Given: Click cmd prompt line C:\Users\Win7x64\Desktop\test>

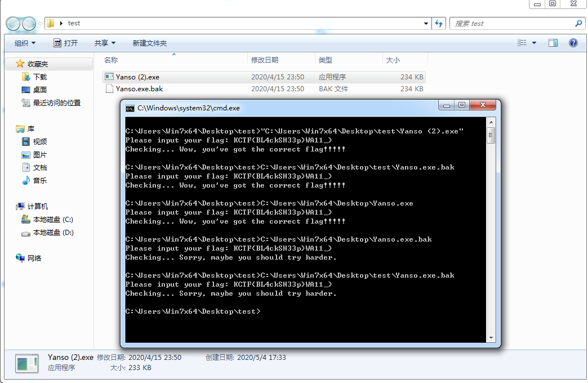Looking at the screenshot, I should [193, 311].
